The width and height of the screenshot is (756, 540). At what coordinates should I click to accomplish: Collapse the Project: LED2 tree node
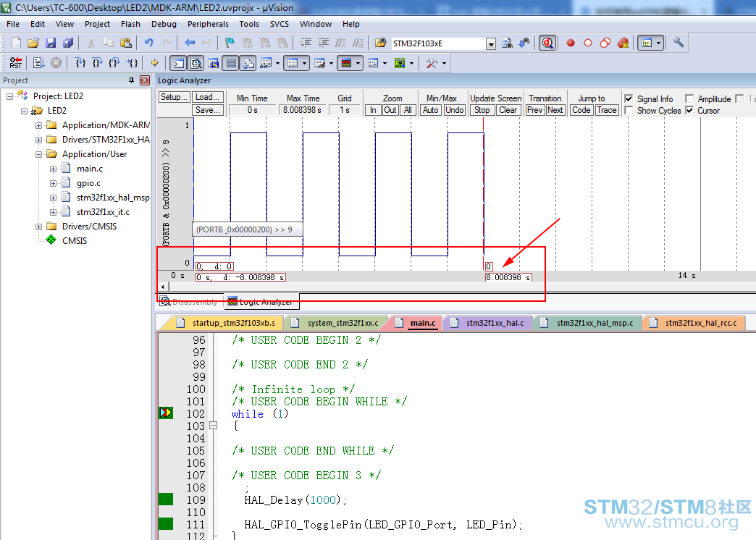point(9,96)
